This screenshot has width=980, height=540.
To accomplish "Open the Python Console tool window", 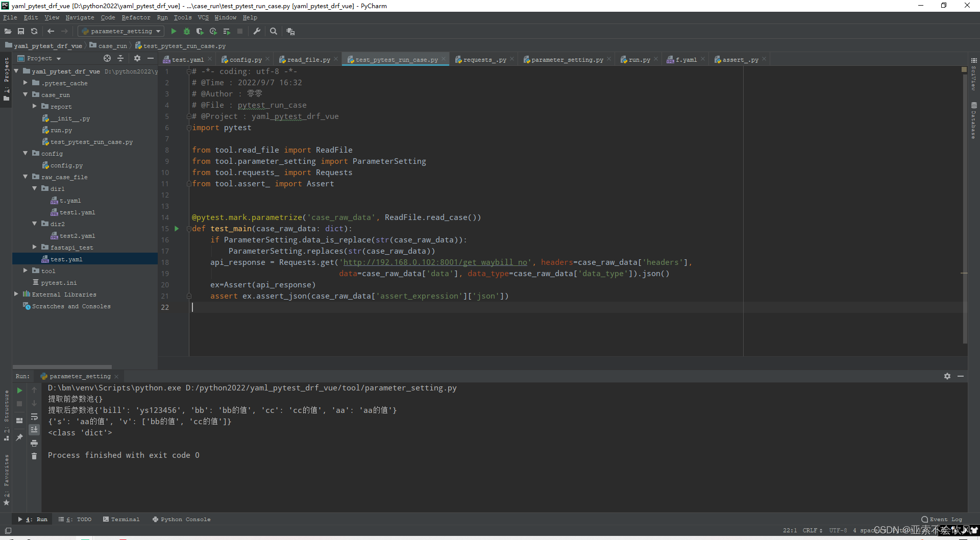I will coord(181,519).
